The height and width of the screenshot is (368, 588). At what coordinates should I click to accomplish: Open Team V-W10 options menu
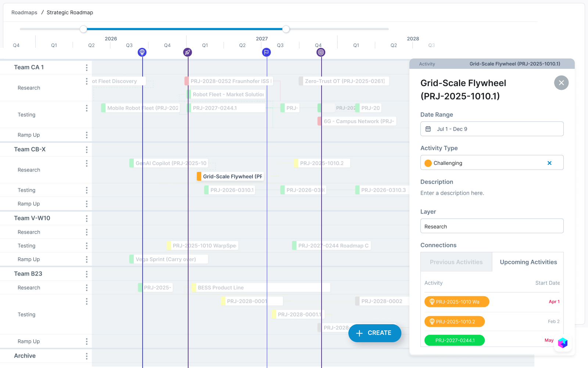pyautogui.click(x=87, y=219)
